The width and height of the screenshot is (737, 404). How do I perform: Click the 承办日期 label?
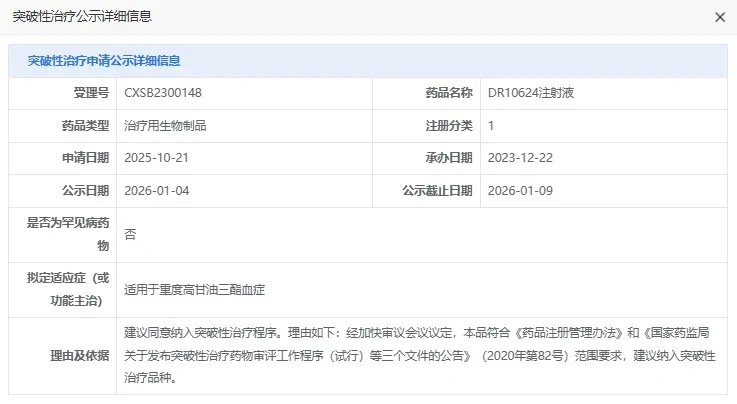pos(449,158)
